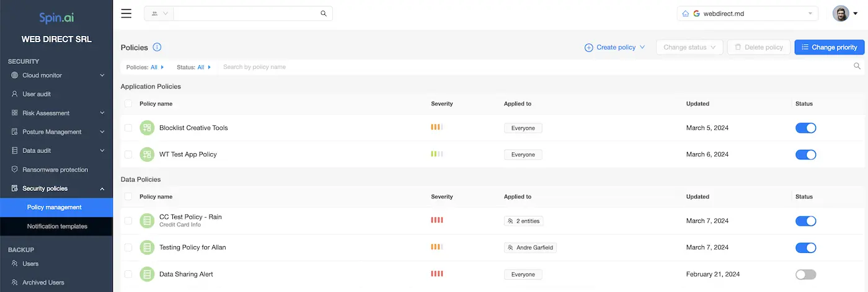Click the WT Test App Policy icon

pyautogui.click(x=147, y=154)
